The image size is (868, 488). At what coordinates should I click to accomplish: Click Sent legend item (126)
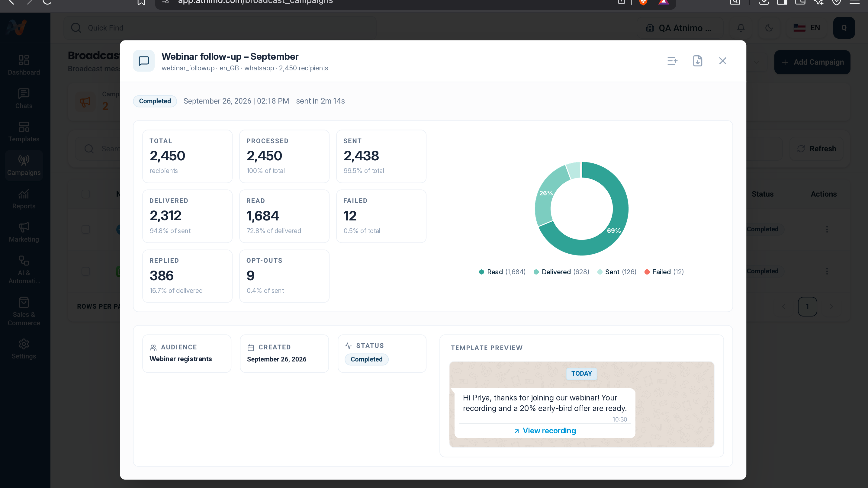617,272
